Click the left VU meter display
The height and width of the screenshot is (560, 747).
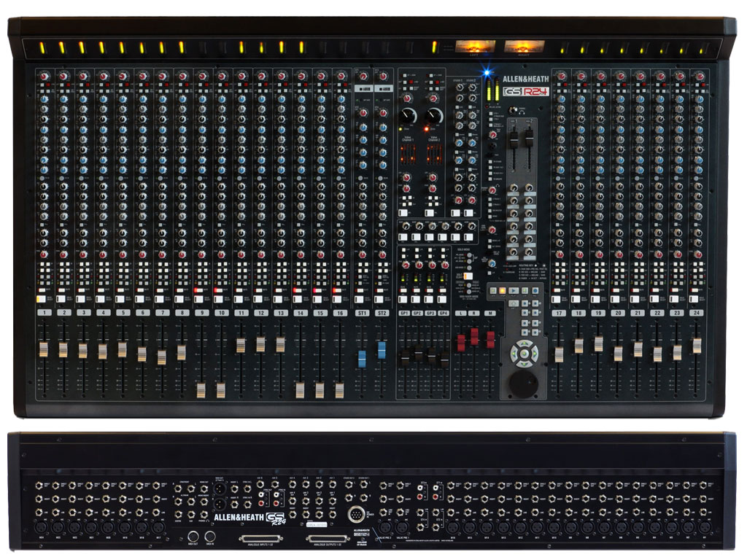point(475,47)
